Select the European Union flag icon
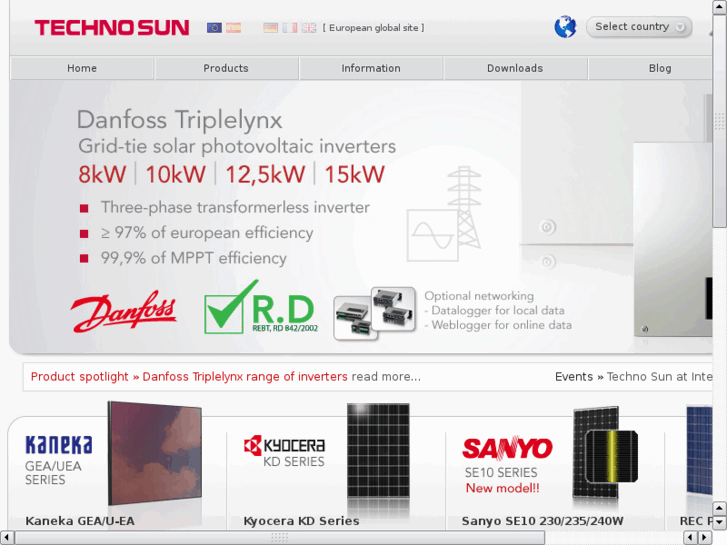 coord(214,28)
